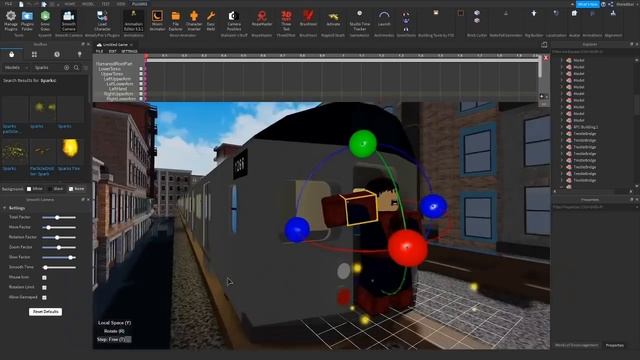Open the PLUGINS ribbon tab
Screen dimensions: 640x360
(x=139, y=4)
